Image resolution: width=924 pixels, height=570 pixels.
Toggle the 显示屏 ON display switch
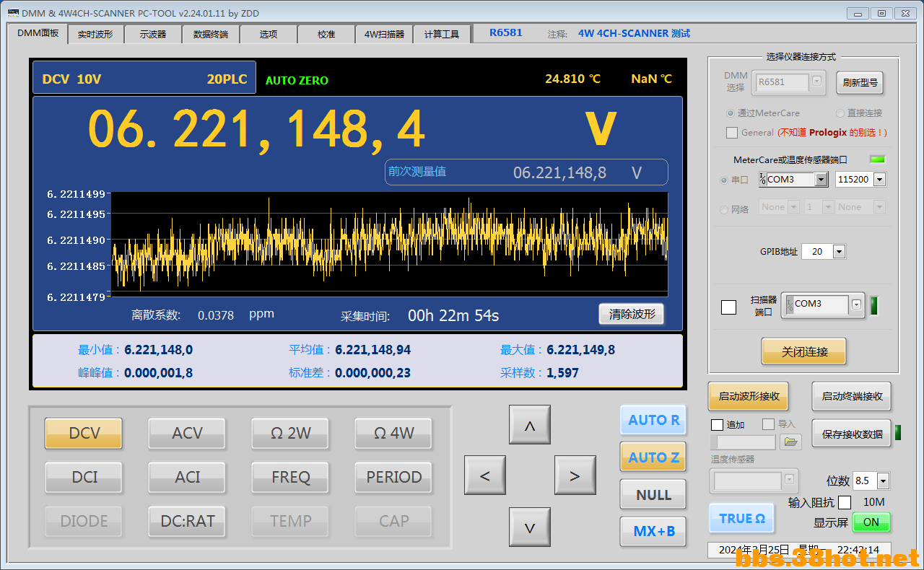tap(871, 522)
